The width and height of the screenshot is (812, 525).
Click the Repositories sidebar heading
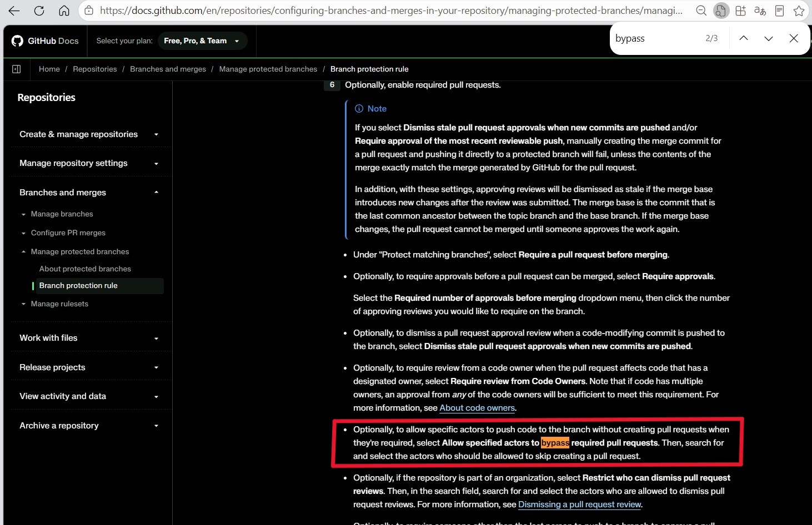click(46, 97)
